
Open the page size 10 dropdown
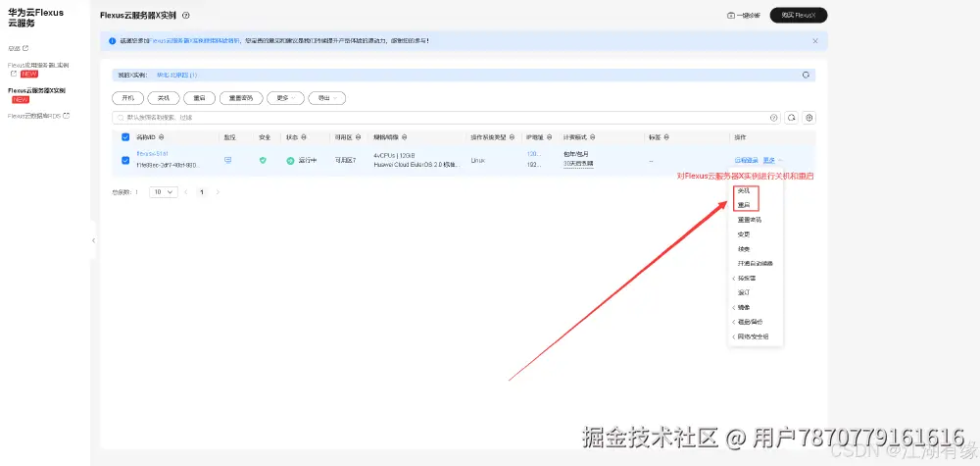[164, 192]
